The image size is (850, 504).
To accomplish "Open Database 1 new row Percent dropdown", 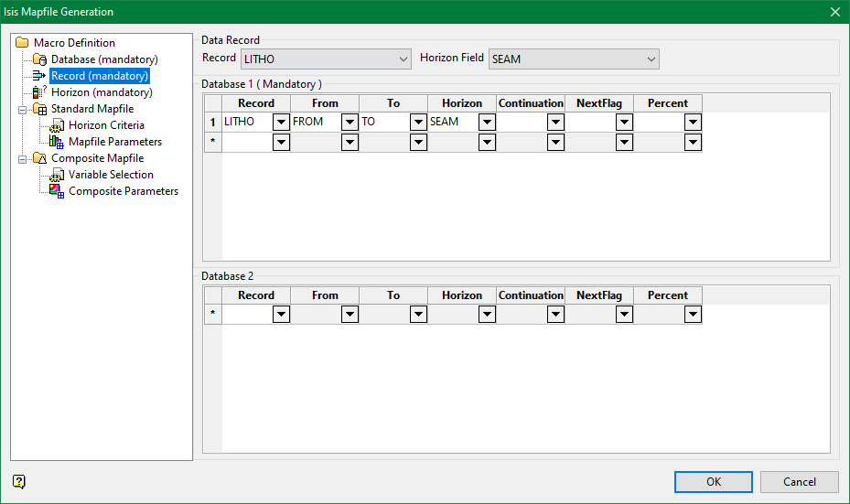I will click(693, 142).
